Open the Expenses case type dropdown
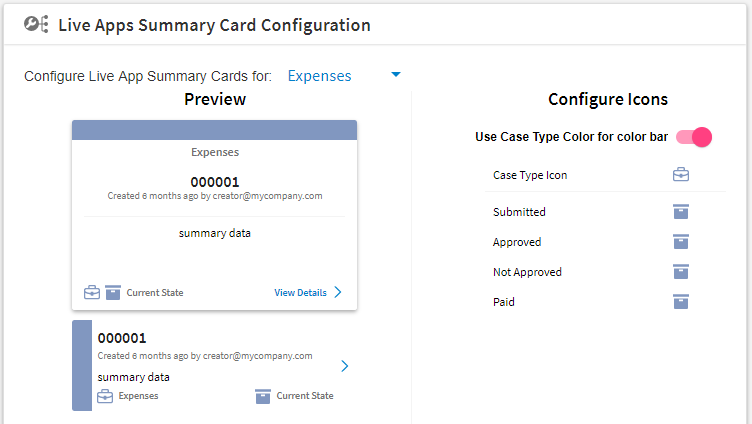752x424 pixels. click(344, 76)
